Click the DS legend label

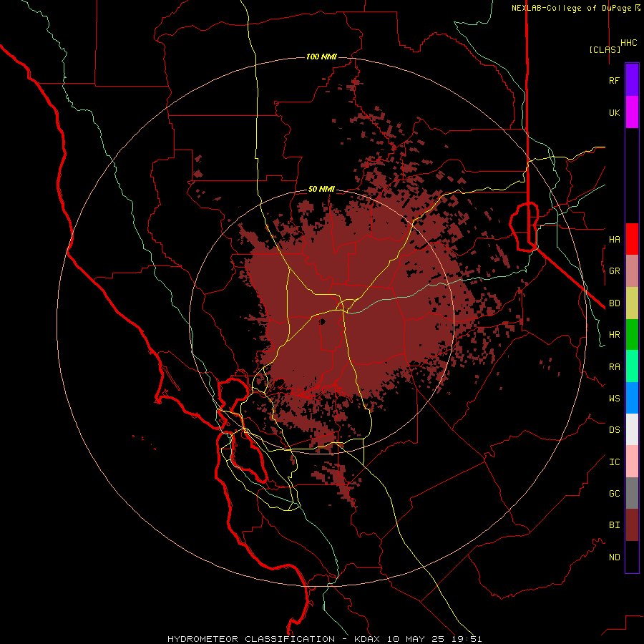tap(614, 430)
